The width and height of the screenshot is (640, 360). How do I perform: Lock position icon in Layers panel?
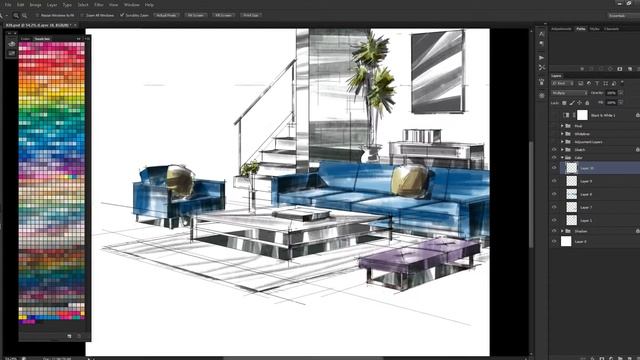(x=579, y=103)
